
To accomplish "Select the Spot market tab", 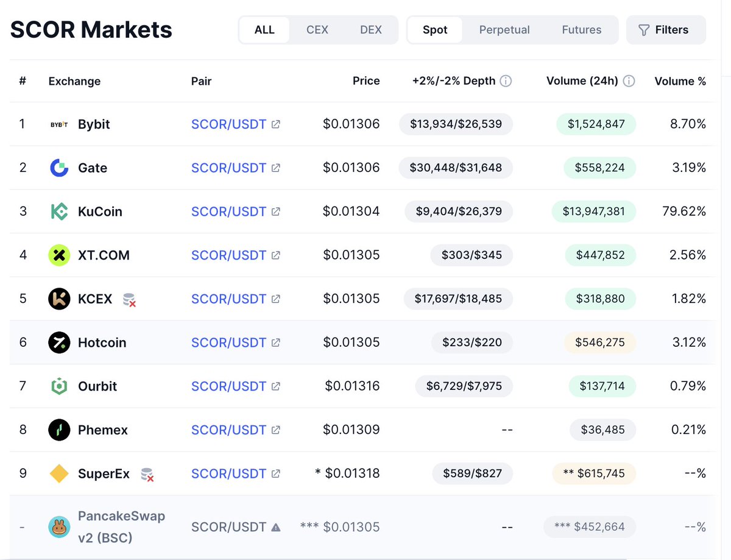I will [435, 30].
